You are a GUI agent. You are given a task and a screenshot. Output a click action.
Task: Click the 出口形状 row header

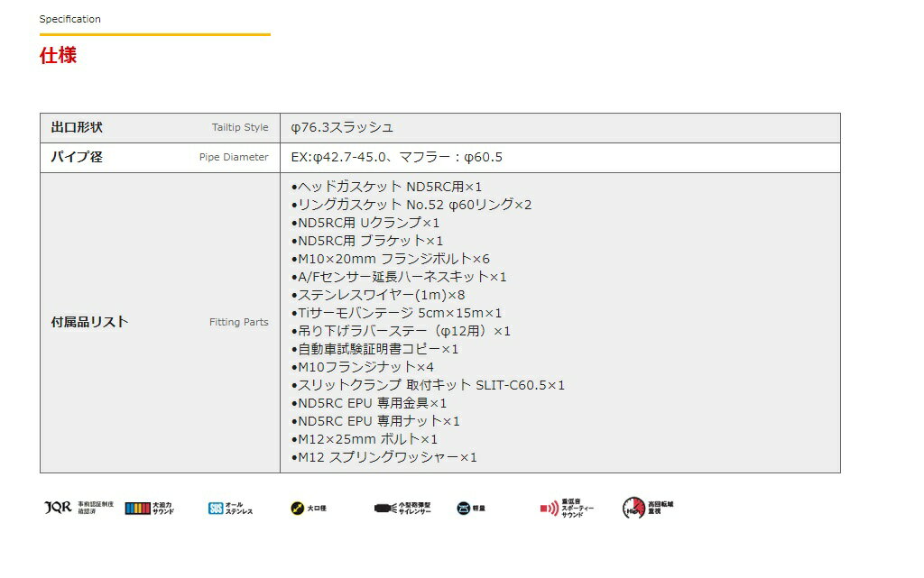pos(77,128)
